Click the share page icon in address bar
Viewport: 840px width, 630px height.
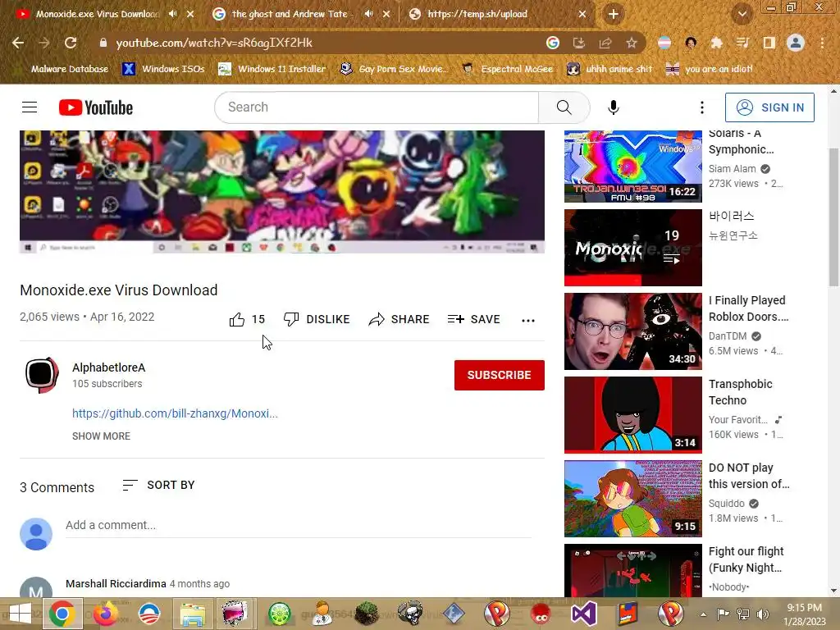tap(605, 43)
